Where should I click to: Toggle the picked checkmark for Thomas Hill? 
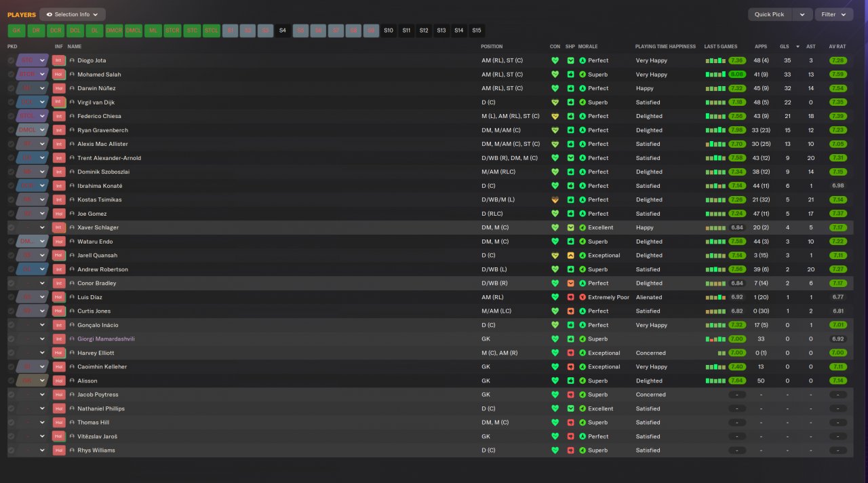11,422
